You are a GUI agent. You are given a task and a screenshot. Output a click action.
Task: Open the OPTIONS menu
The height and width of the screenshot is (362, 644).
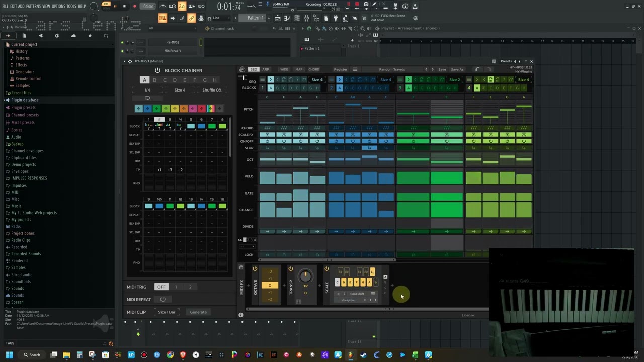(x=58, y=6)
